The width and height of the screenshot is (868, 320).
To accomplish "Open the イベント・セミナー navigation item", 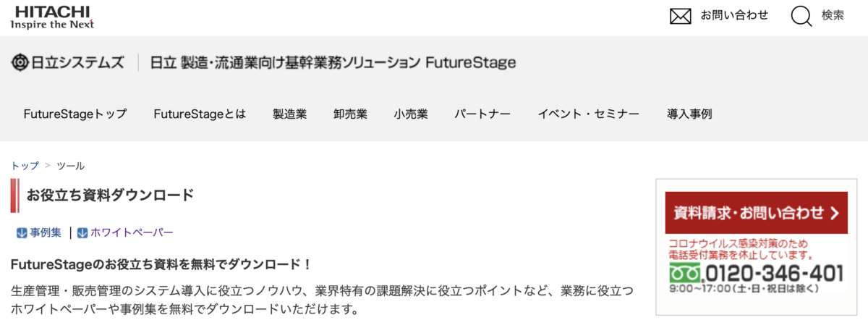I will pyautogui.click(x=589, y=114).
